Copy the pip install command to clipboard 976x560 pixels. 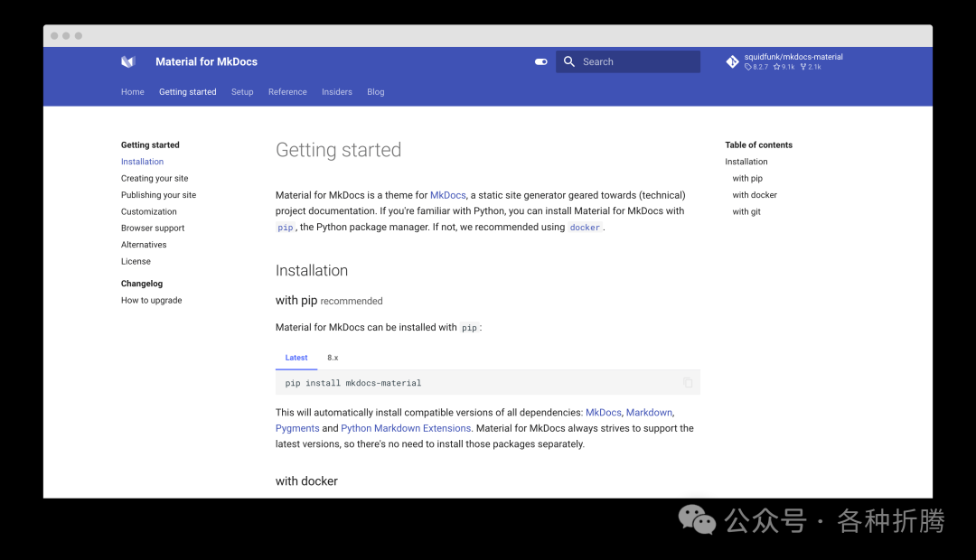tap(688, 383)
